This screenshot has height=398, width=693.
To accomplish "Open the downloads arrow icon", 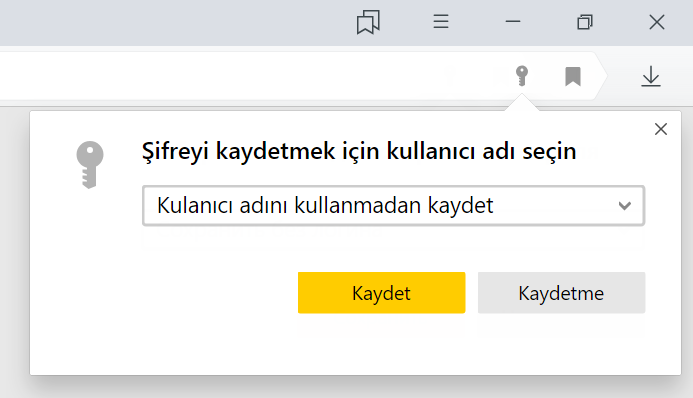I will (651, 76).
